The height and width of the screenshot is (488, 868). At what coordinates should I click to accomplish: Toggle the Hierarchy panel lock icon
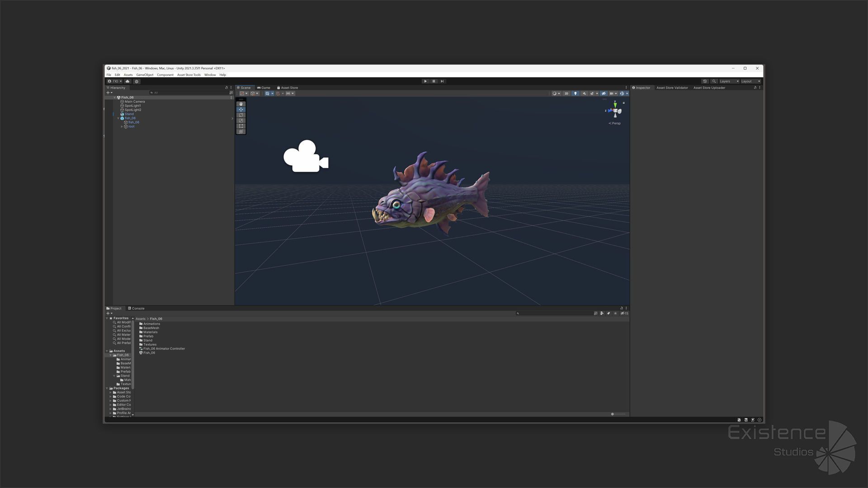pos(226,88)
